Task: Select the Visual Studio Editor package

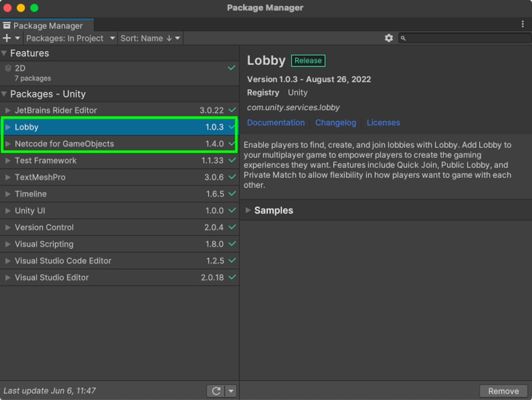Action: (x=119, y=277)
